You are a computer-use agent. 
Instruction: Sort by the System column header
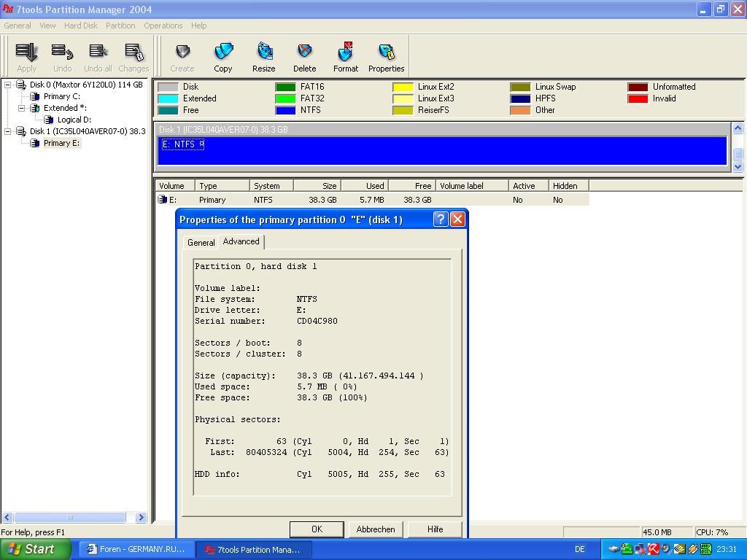(271, 186)
